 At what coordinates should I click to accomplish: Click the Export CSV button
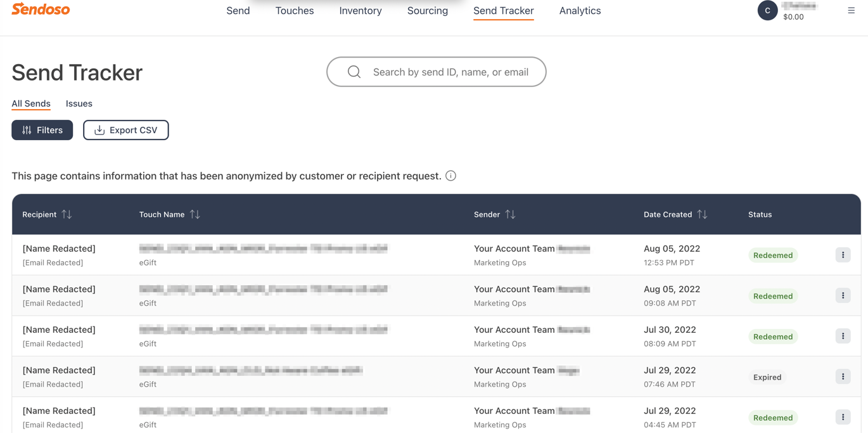tap(126, 130)
